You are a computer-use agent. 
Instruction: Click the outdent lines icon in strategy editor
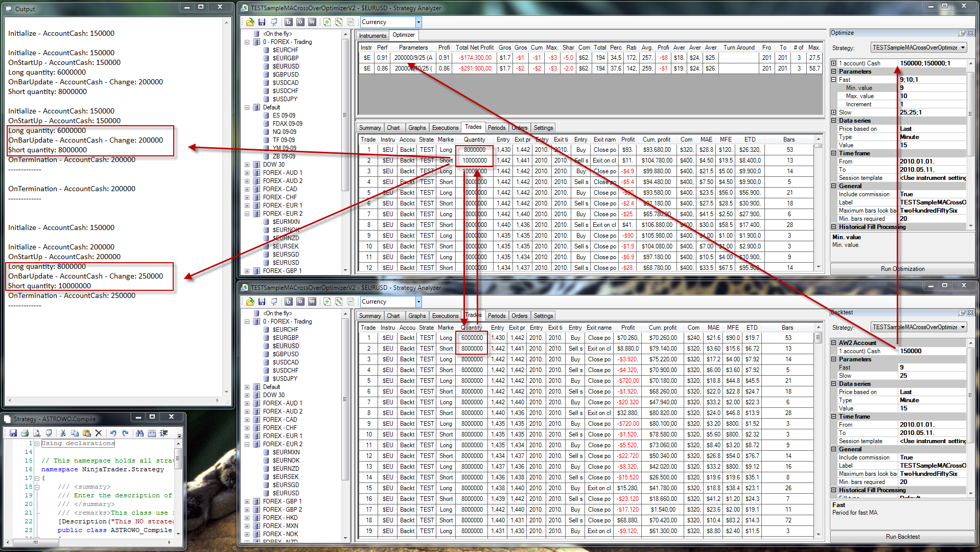(x=164, y=433)
